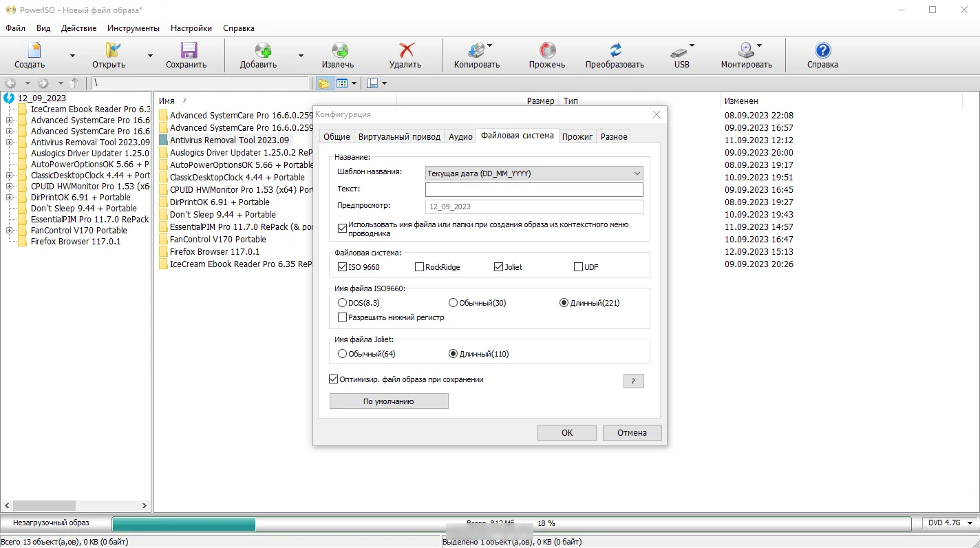Switch to the Прожиг tab
The image size is (980, 548).
(x=577, y=136)
